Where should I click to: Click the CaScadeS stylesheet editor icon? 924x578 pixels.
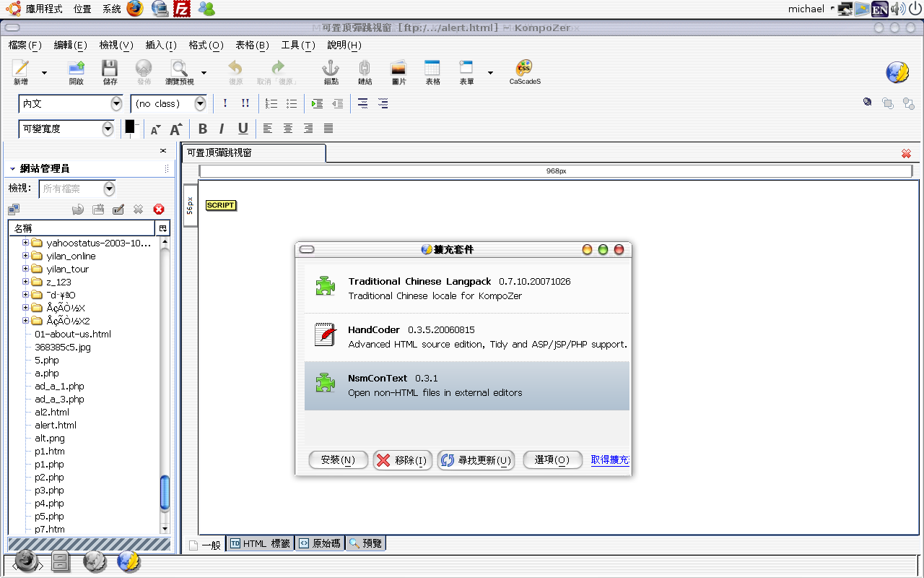(524, 70)
